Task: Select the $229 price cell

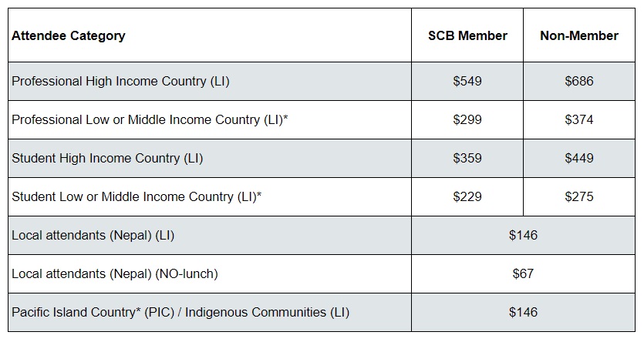Action: [467, 196]
